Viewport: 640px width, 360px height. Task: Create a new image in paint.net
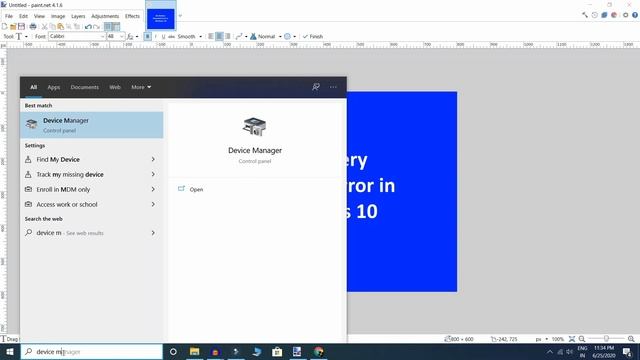pos(4,27)
